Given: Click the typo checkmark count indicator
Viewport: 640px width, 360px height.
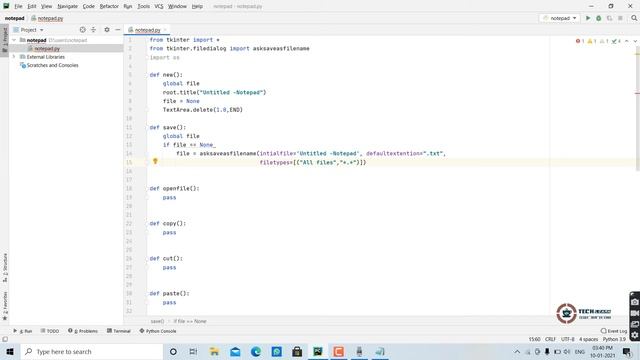Looking at the screenshot, I should click(616, 41).
